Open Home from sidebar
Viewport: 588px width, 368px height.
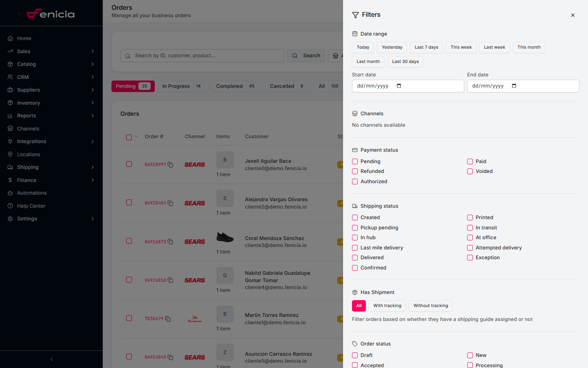coord(24,38)
